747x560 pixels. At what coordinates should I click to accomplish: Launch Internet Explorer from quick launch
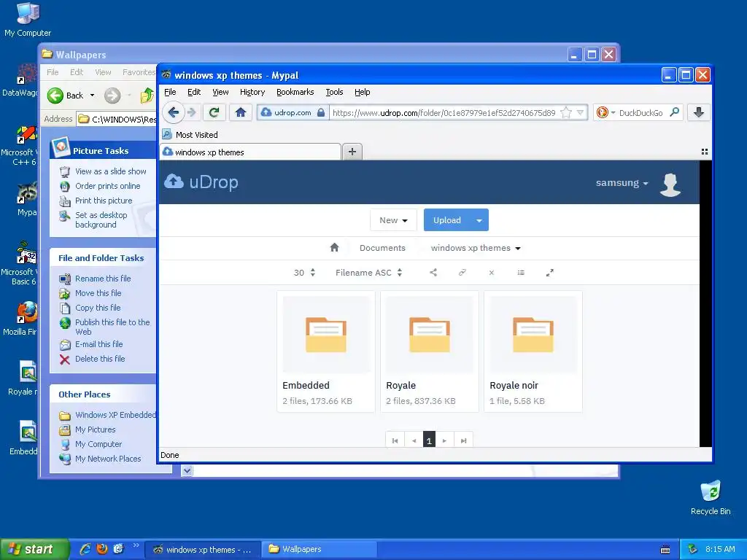pyautogui.click(x=85, y=549)
